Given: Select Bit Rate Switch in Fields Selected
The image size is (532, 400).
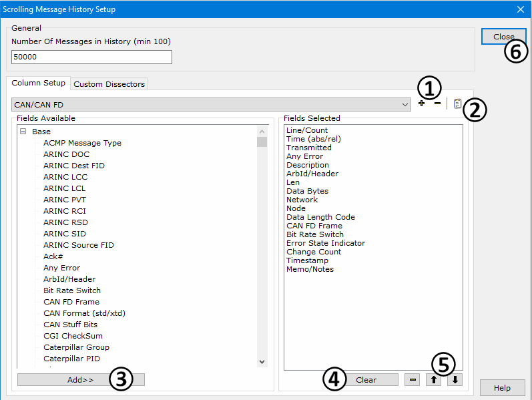Looking at the screenshot, I should coord(314,234).
